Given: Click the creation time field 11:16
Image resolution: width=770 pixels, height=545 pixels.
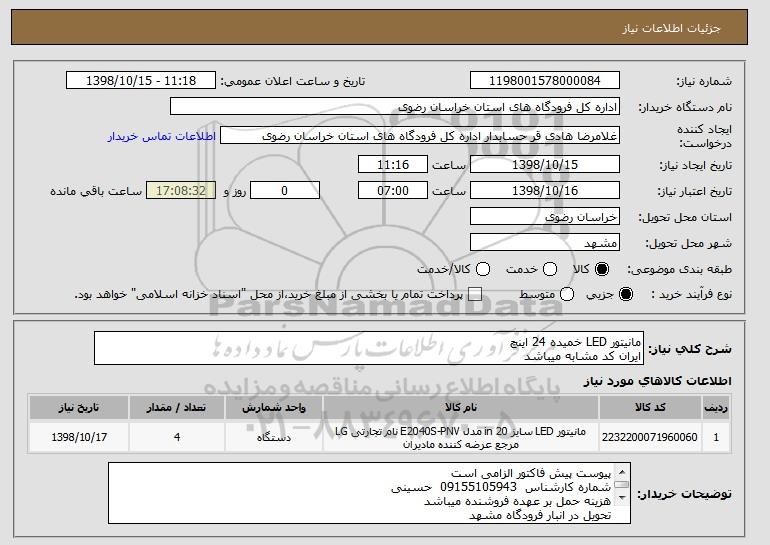Looking at the screenshot, I should (x=393, y=164).
